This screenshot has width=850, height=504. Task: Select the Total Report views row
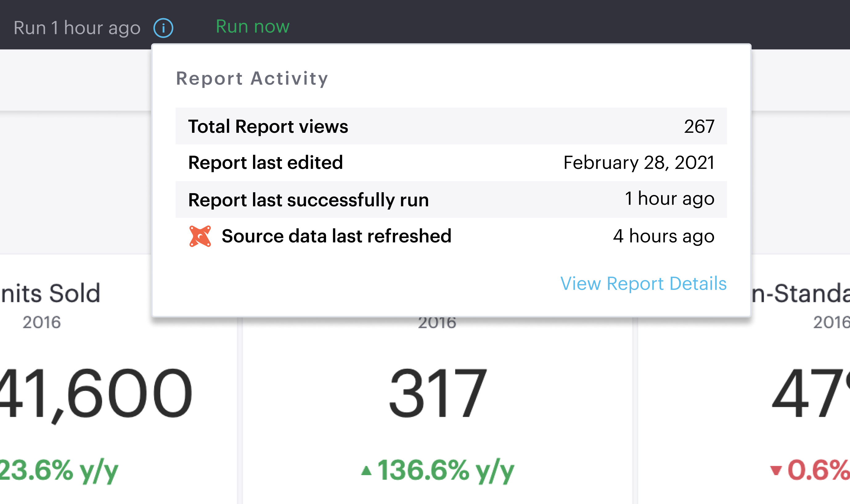coord(451,126)
